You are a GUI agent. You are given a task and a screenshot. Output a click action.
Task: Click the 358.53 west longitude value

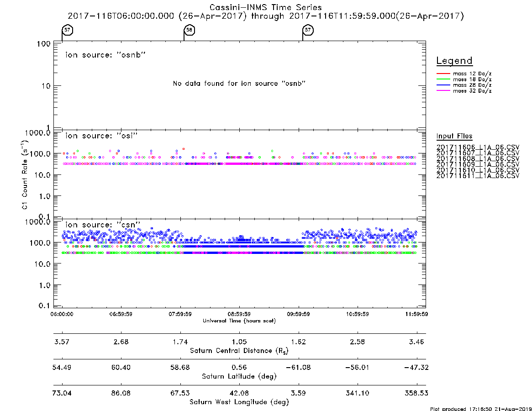pyautogui.click(x=416, y=393)
